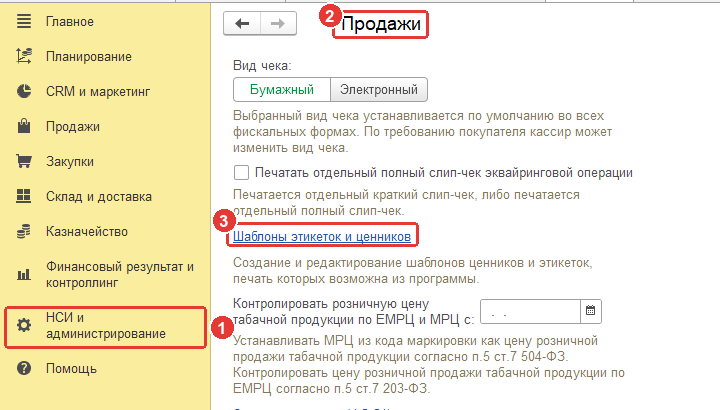Viewport: 720px width, 410px height.
Task: Click the Продажи shopping bag icon
Action: (x=24, y=126)
